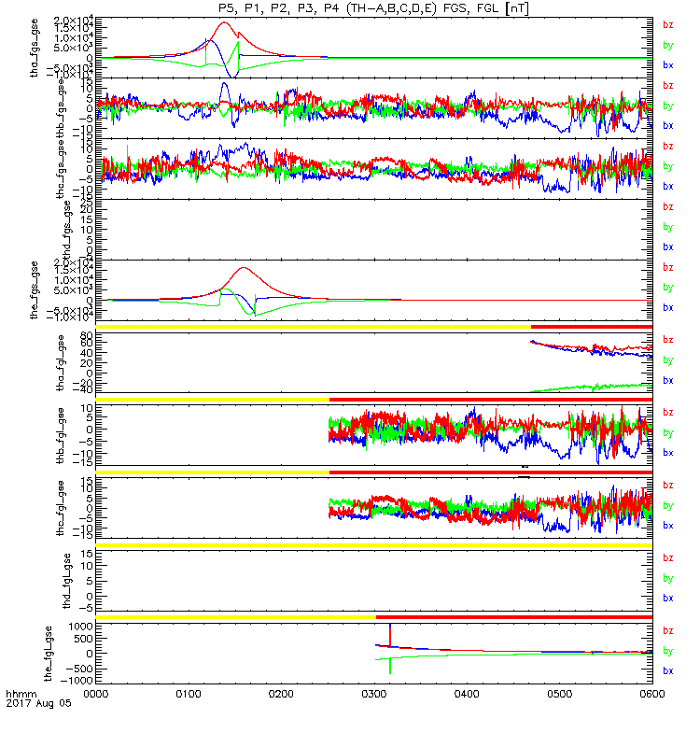This screenshot has height=747, width=700.
Task: Click 'bx' legend of thb_fgl_gse panel
Action: (668, 453)
